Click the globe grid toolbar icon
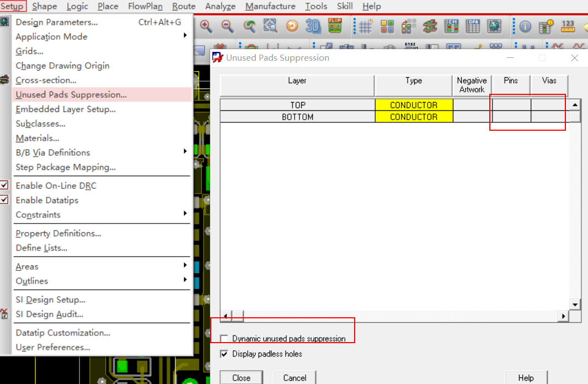588x384 pixels. click(x=494, y=26)
